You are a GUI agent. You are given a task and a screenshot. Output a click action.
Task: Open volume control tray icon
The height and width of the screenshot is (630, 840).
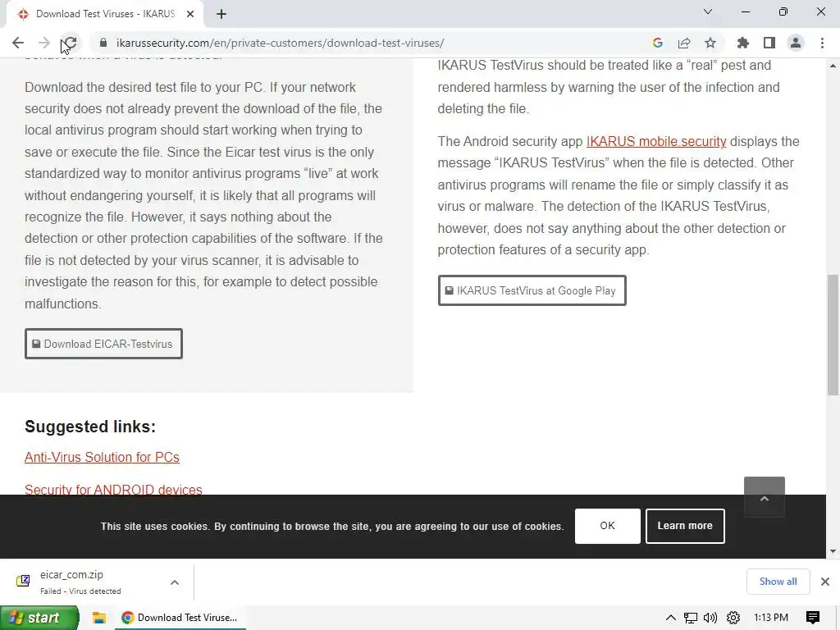(x=710, y=618)
